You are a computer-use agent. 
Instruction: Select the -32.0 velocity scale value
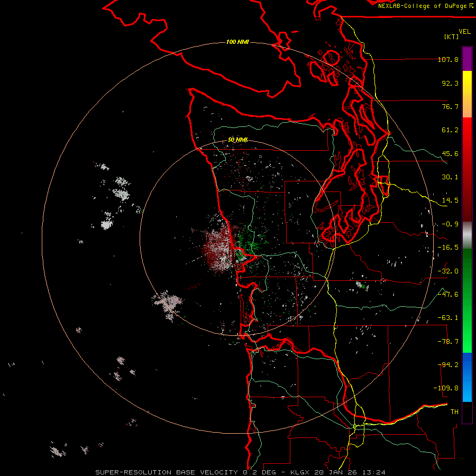(448, 271)
